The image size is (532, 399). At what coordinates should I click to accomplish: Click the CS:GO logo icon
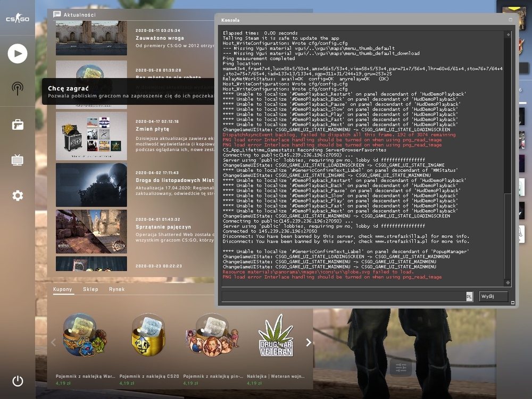[x=18, y=18]
